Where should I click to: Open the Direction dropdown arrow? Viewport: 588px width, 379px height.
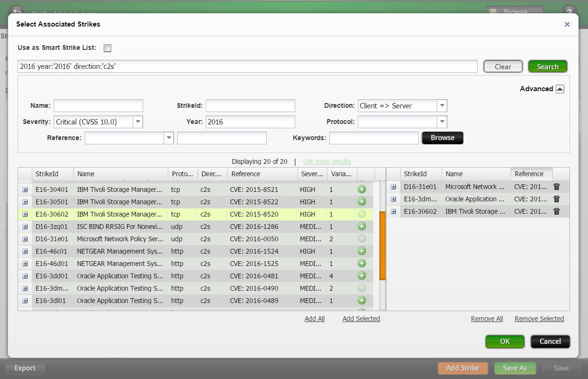[442, 106]
